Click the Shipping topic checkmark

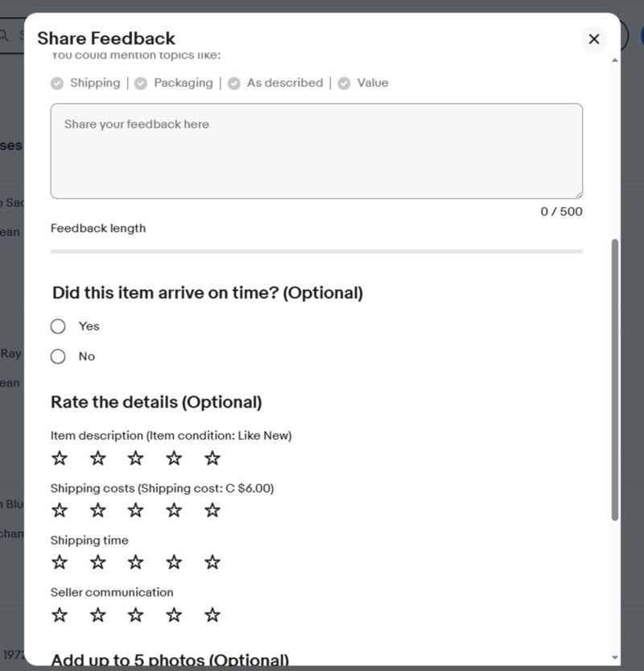57,83
